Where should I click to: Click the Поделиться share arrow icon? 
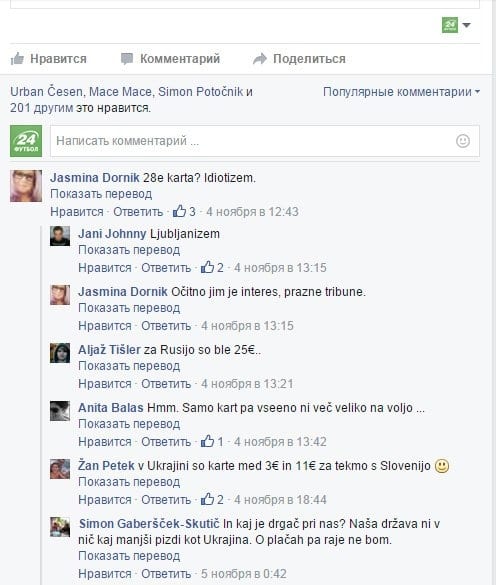pos(260,59)
